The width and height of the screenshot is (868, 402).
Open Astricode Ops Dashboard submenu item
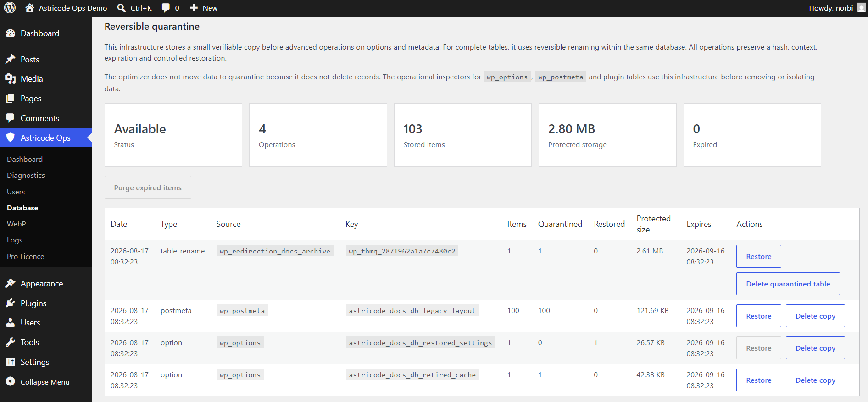25,159
